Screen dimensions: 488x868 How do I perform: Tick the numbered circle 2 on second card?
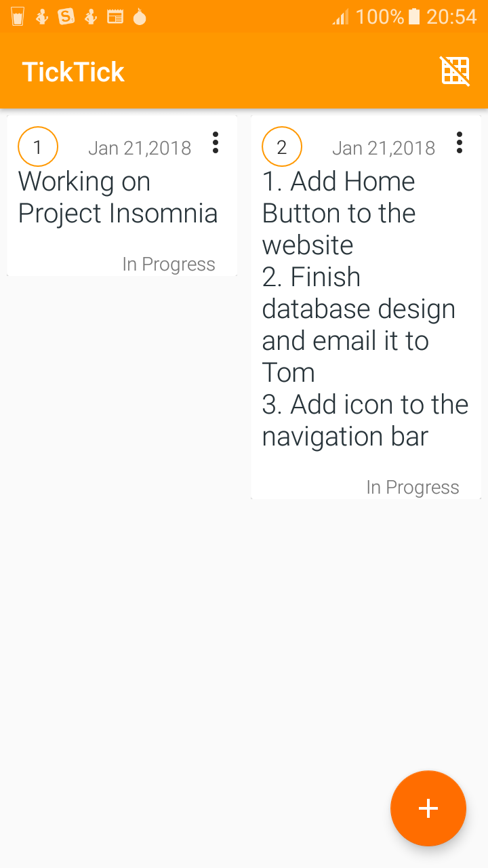click(x=282, y=146)
